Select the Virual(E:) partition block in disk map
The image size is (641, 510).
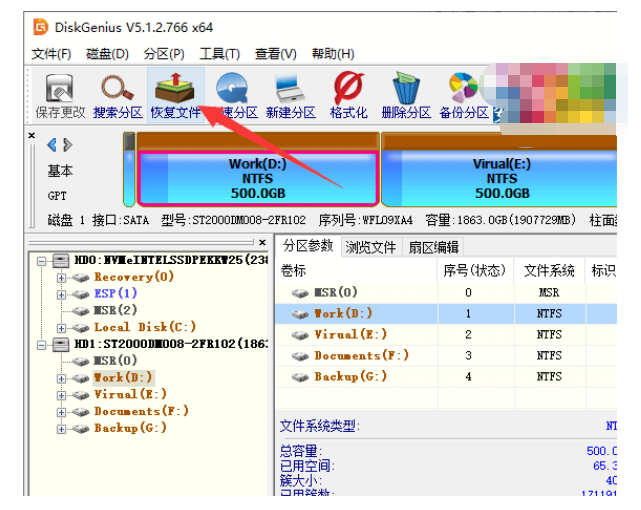pos(500,178)
